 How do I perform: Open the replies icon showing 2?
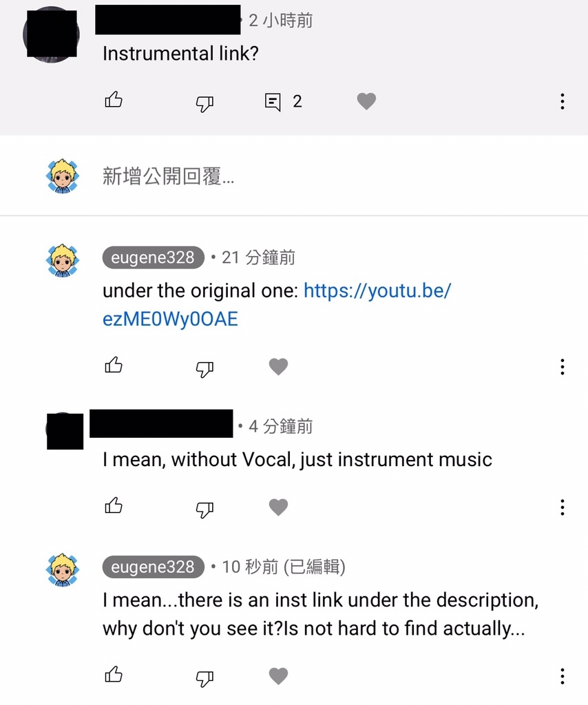[x=273, y=102]
